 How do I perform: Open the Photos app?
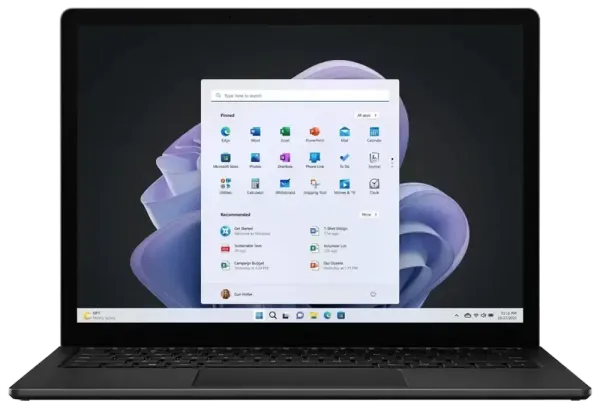coord(255,158)
